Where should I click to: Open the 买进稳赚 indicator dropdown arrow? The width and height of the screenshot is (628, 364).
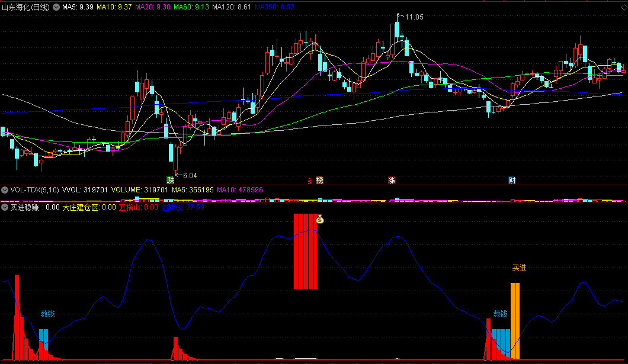5,207
